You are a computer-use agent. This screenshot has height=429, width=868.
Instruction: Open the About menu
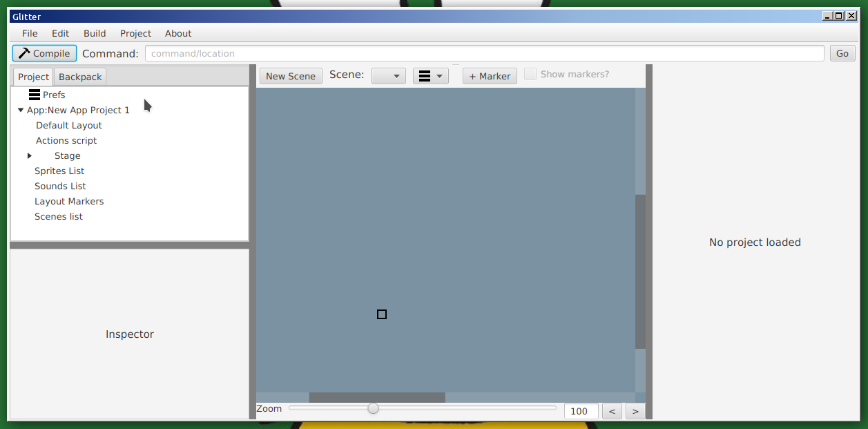[x=178, y=33]
